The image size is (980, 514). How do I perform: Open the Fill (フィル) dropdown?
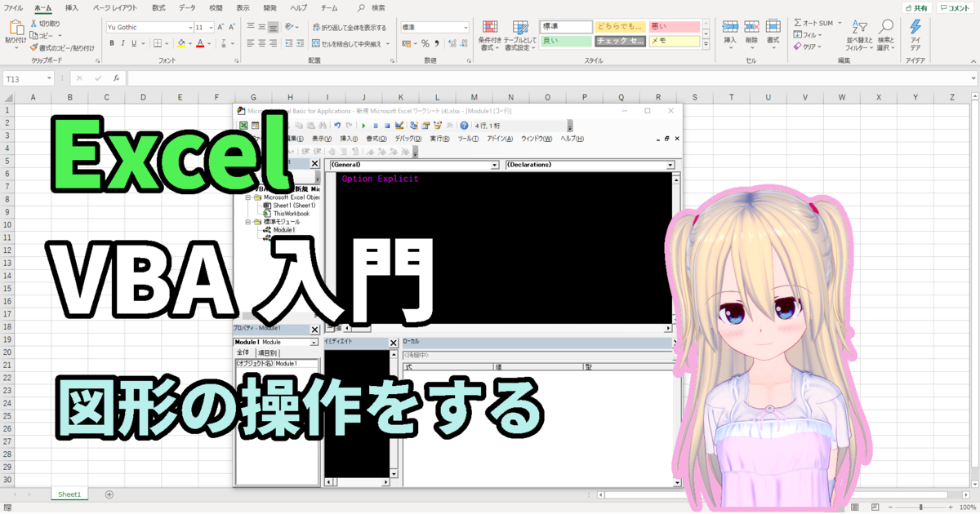pyautogui.click(x=808, y=35)
